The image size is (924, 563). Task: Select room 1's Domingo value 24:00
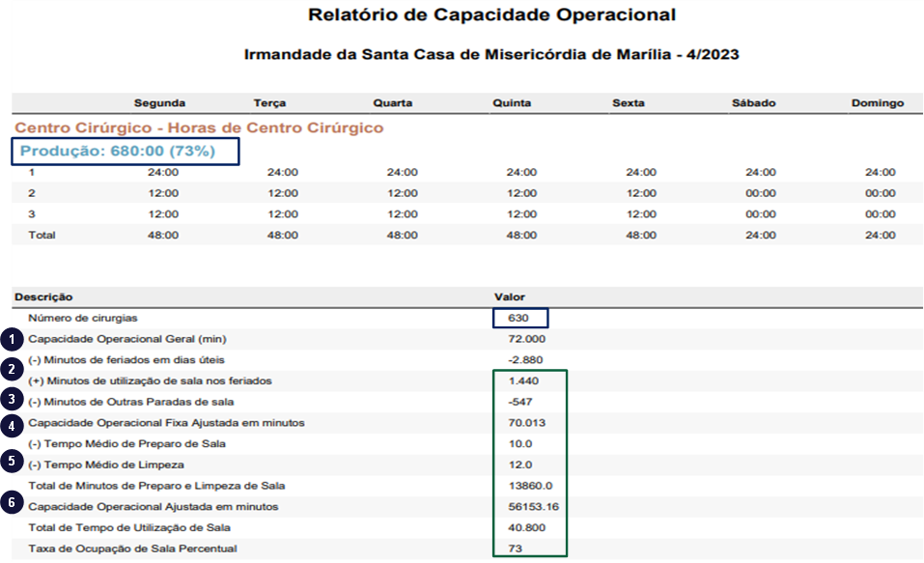pyautogui.click(x=881, y=173)
